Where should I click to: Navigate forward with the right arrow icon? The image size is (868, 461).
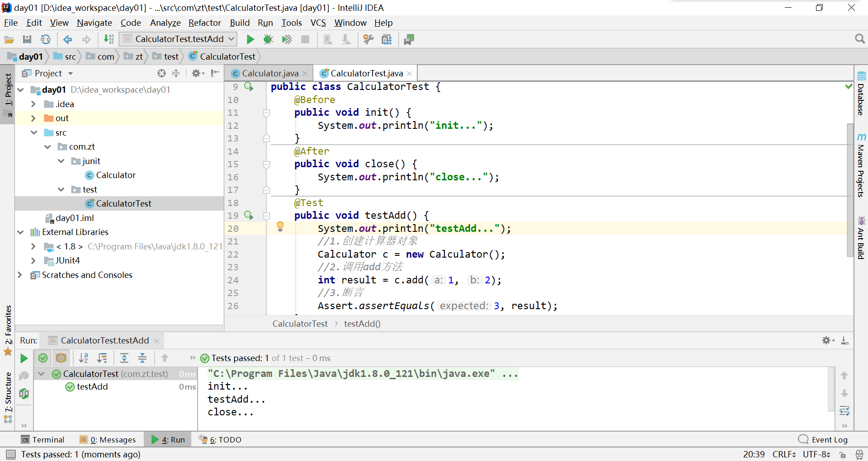point(86,40)
